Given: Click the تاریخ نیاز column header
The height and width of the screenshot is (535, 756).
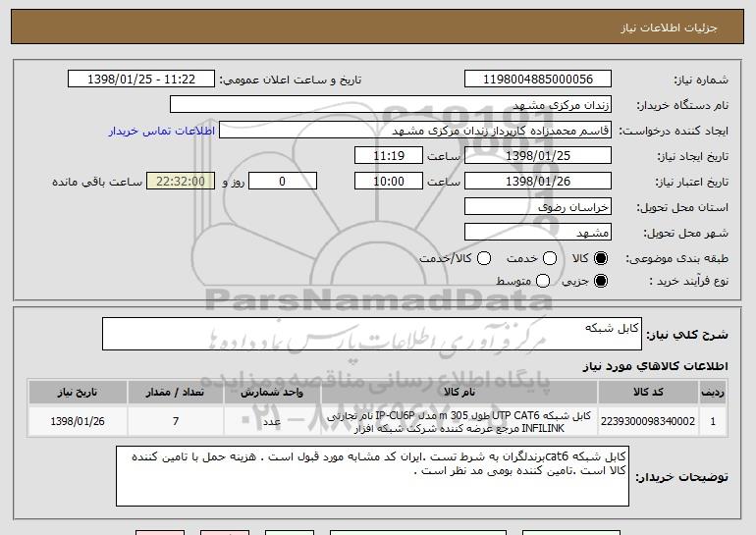Looking at the screenshot, I should tap(78, 393).
